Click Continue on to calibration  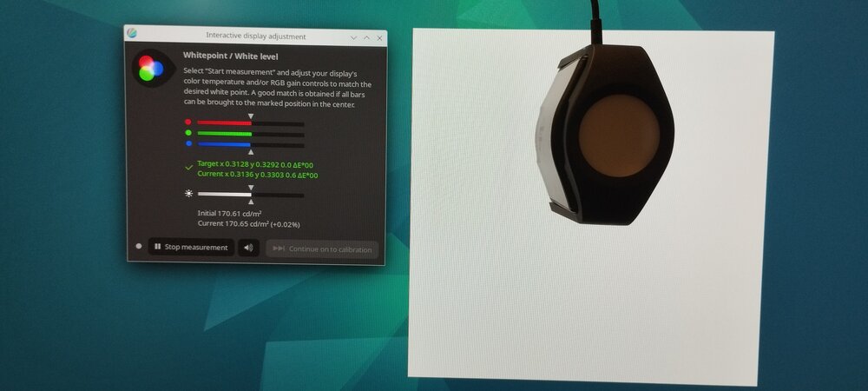[x=322, y=249]
